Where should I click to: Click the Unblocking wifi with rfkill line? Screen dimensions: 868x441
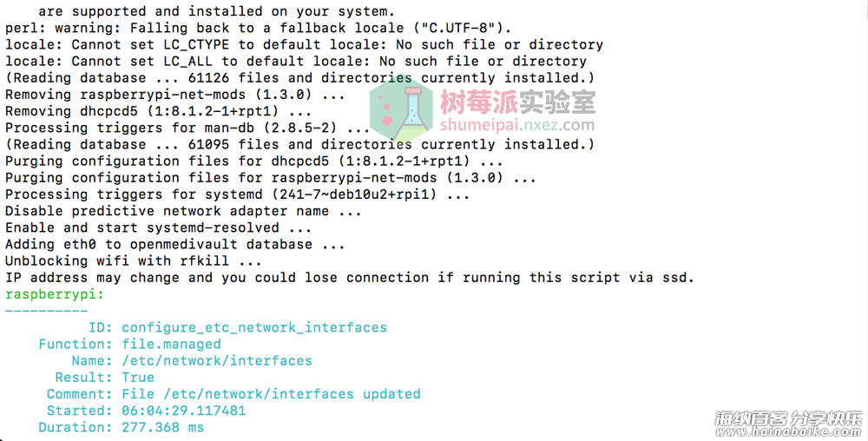tap(134, 260)
